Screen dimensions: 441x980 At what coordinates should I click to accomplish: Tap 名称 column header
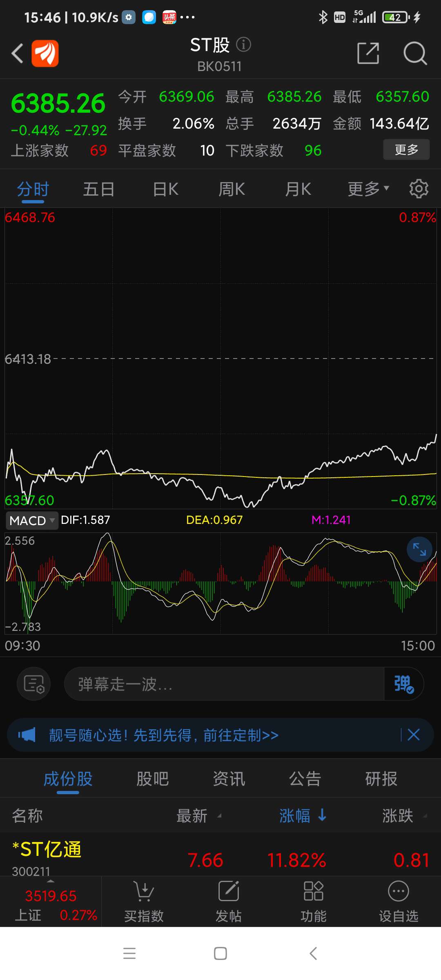pos(27,816)
